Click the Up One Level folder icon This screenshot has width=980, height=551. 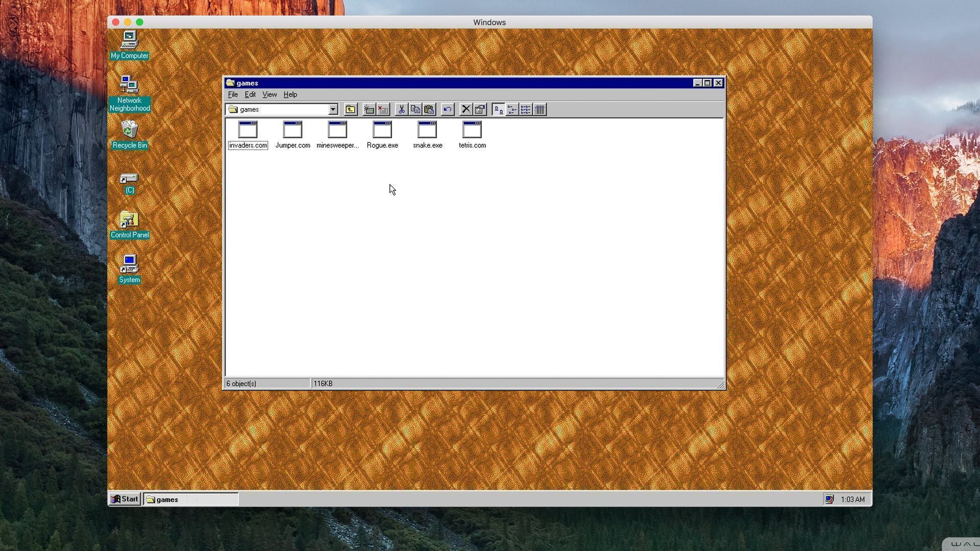point(351,109)
